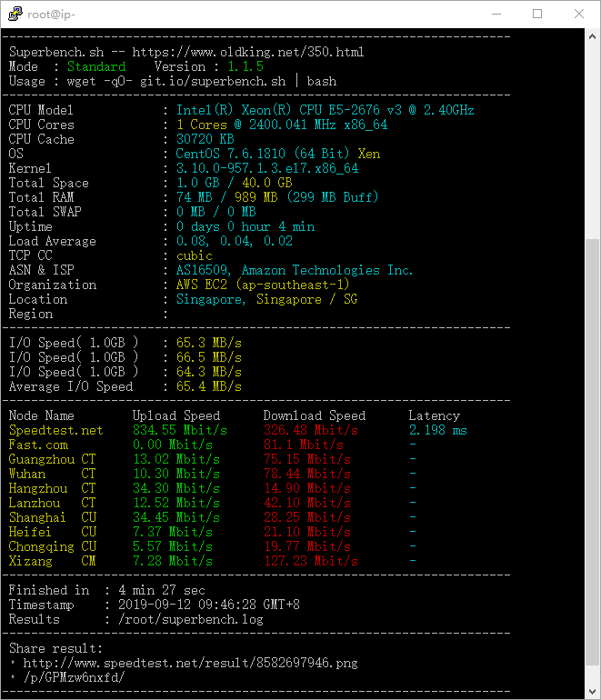Click the speedtest.net result PNG link
601x700 pixels.
[190, 663]
